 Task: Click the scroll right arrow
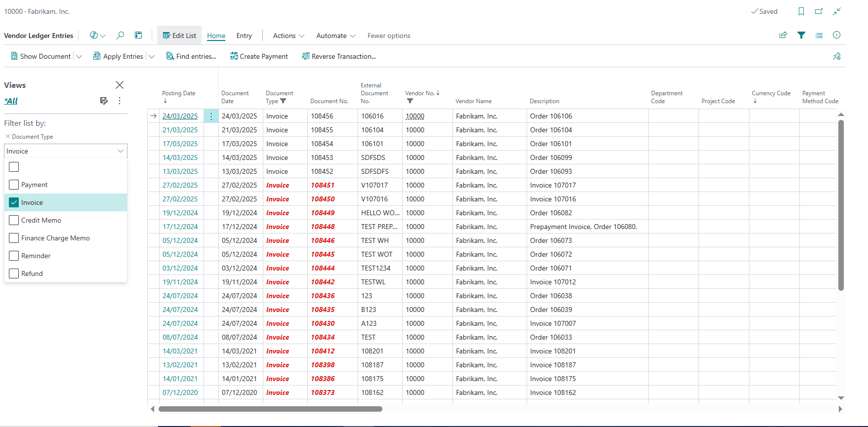pos(840,409)
